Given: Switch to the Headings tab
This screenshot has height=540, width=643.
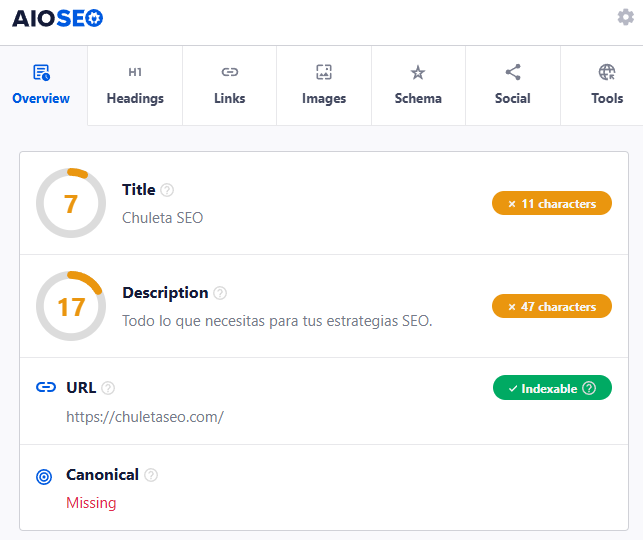Looking at the screenshot, I should [x=135, y=85].
